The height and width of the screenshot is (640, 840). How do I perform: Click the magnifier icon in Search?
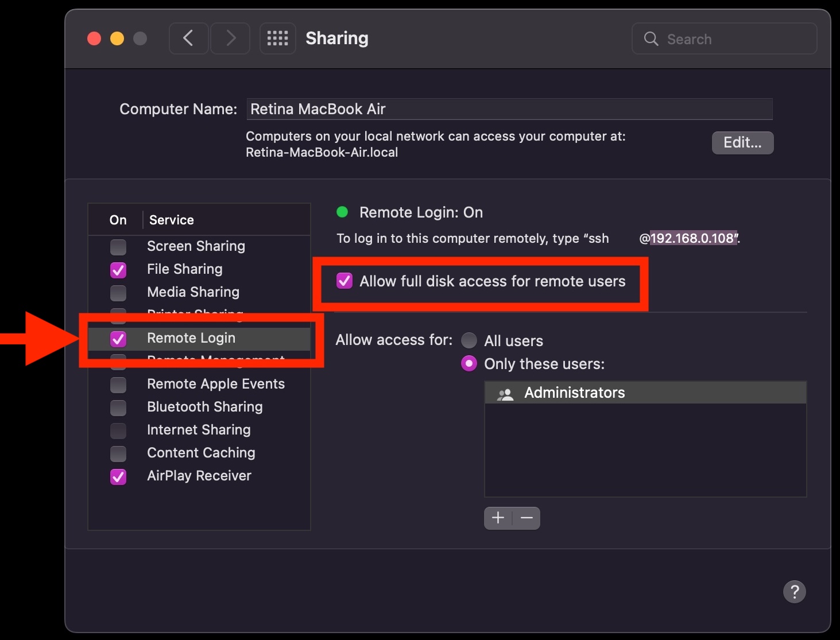pyautogui.click(x=651, y=38)
